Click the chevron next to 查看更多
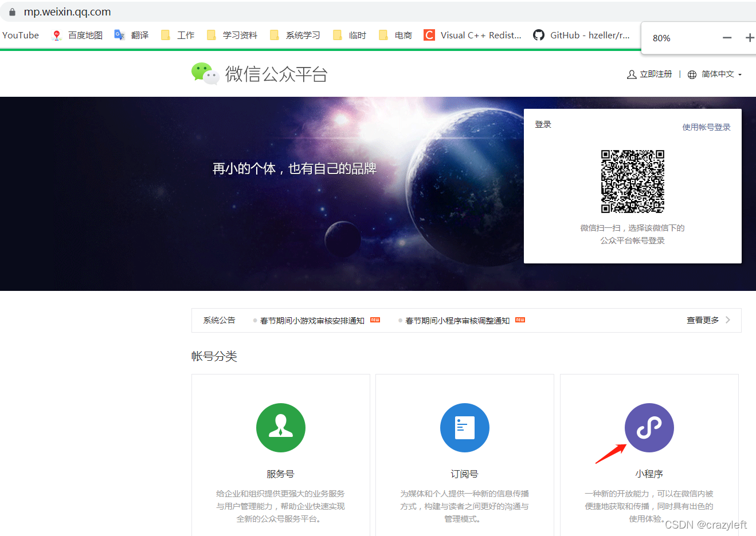The image size is (756, 536). pyautogui.click(x=728, y=320)
